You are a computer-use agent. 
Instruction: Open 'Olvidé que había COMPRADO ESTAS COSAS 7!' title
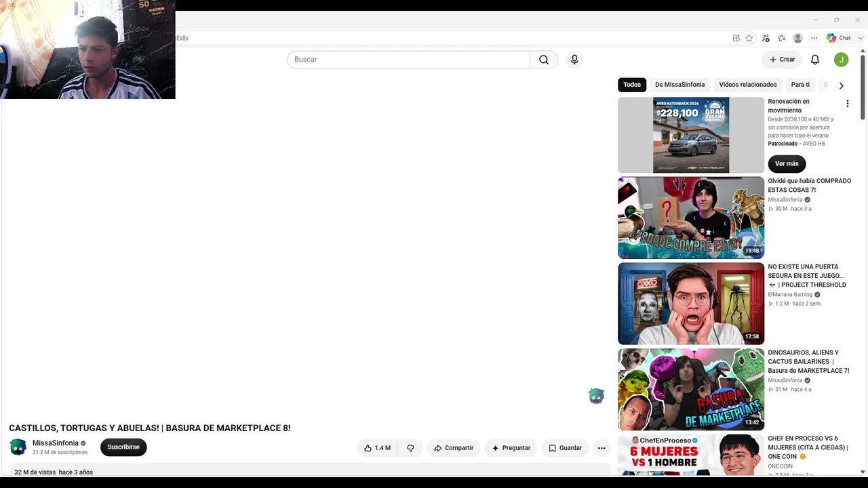pos(809,185)
